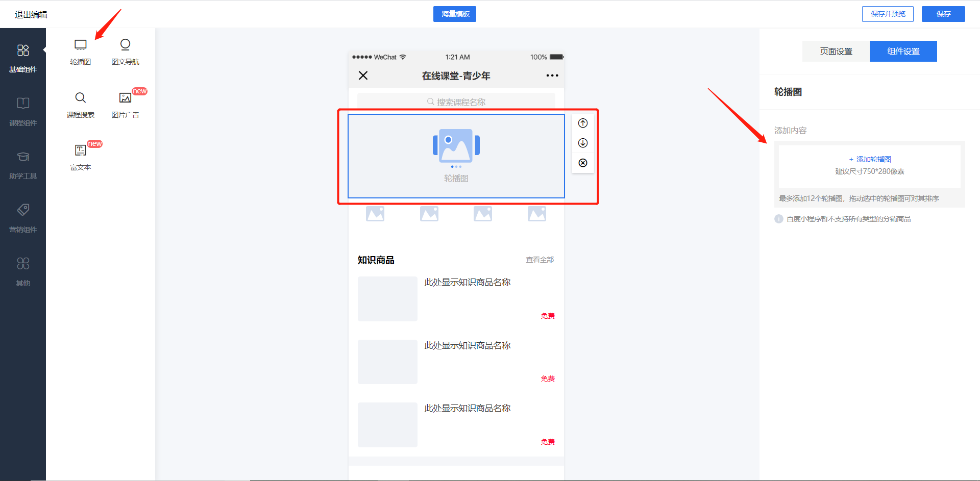Image resolution: width=980 pixels, height=481 pixels.
Task: Switch to the 组件设置 tab
Action: pos(903,51)
